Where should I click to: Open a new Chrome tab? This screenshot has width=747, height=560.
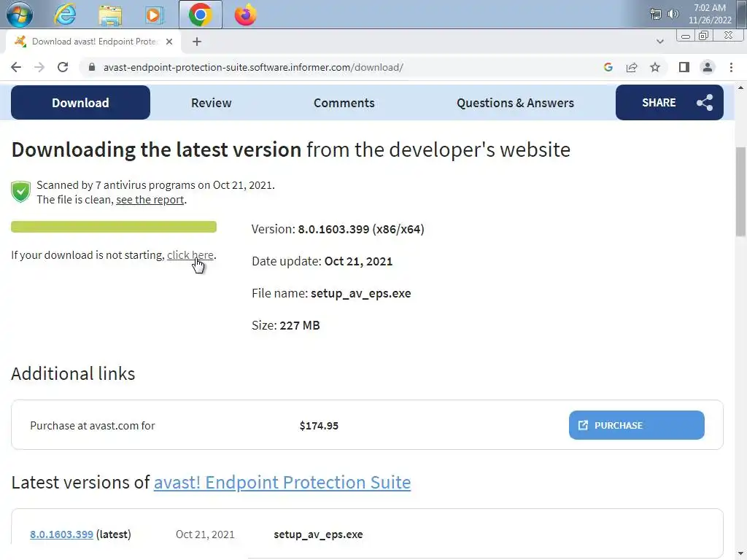tap(197, 42)
